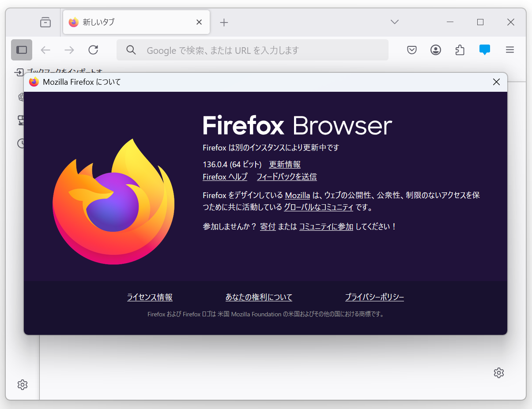This screenshot has height=409, width=532.
Task: Open Firefox View in the top corner
Action: [x=45, y=22]
